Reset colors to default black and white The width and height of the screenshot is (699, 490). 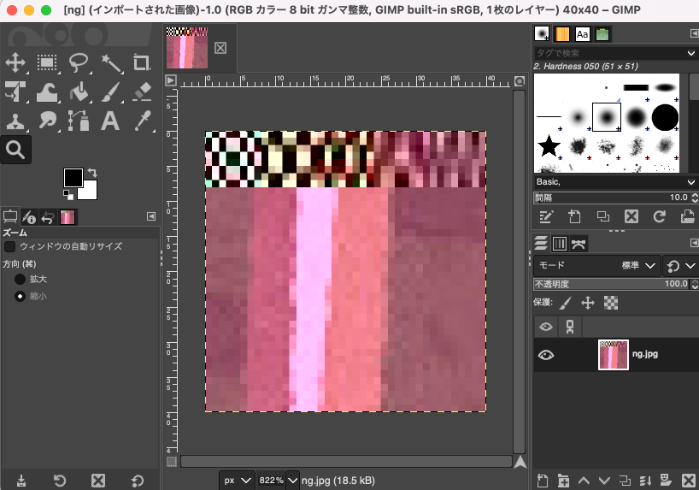[x=68, y=194]
